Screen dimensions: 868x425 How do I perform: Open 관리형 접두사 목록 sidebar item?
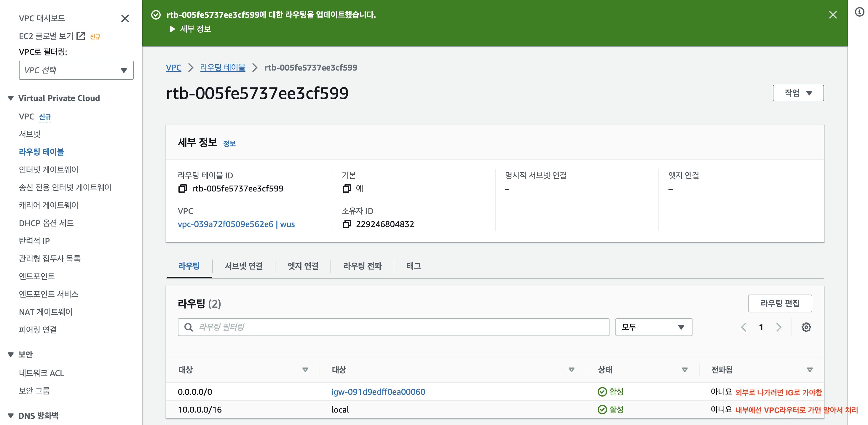(x=50, y=259)
